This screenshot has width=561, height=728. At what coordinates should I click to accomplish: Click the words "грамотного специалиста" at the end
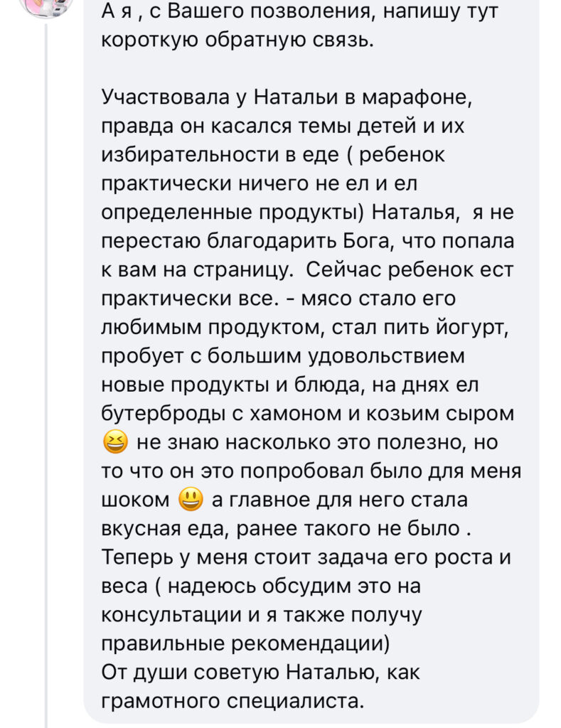coord(233,702)
